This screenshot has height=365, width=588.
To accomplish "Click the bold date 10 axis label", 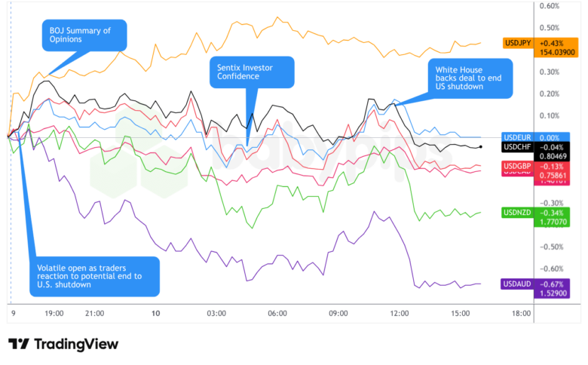I will coord(155,312).
